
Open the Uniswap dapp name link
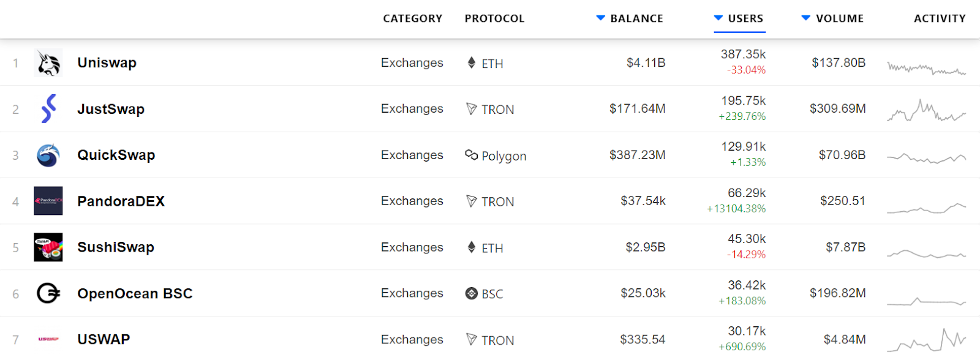(107, 63)
